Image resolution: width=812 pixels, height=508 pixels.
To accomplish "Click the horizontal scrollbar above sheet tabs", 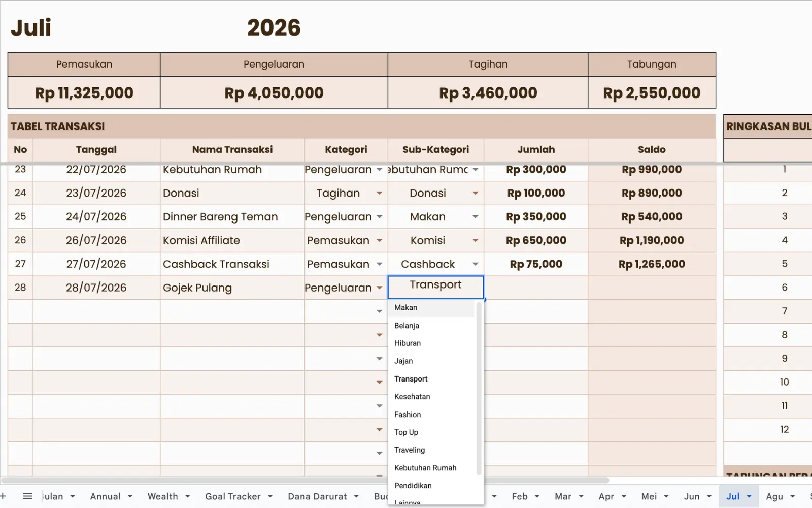I will pyautogui.click(x=304, y=480).
